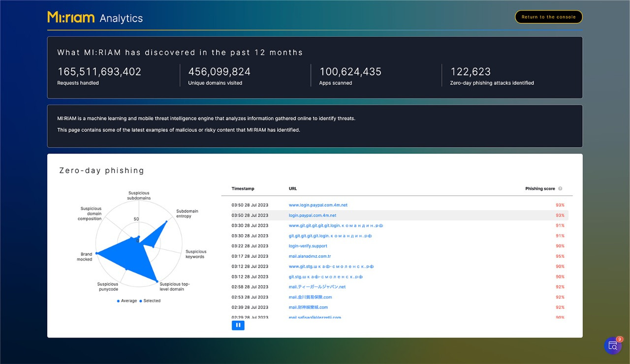Screen dimensions: 630x364
Task: Open the login-verify.support URL
Action: 308,246
